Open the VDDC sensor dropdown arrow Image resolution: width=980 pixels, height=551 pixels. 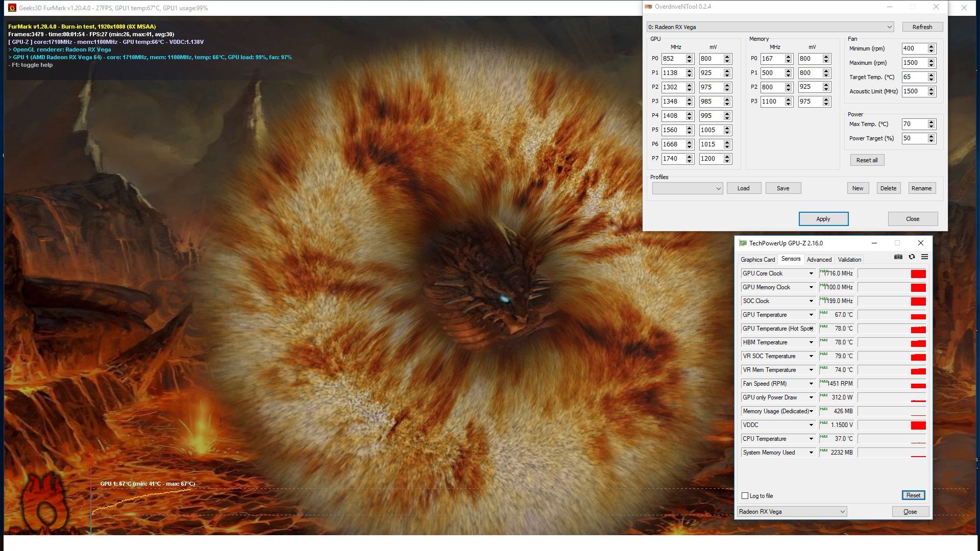click(811, 425)
